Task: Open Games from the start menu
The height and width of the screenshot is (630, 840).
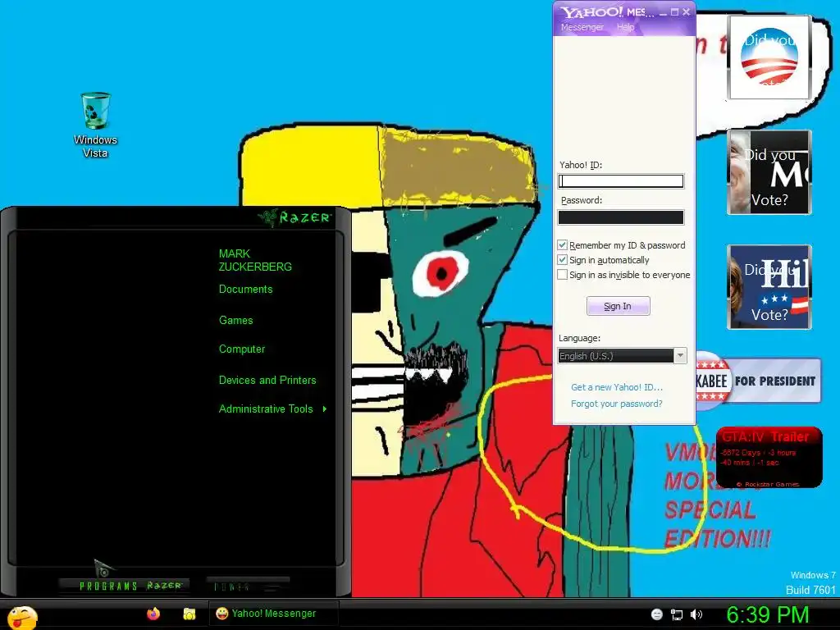Action: (x=235, y=320)
